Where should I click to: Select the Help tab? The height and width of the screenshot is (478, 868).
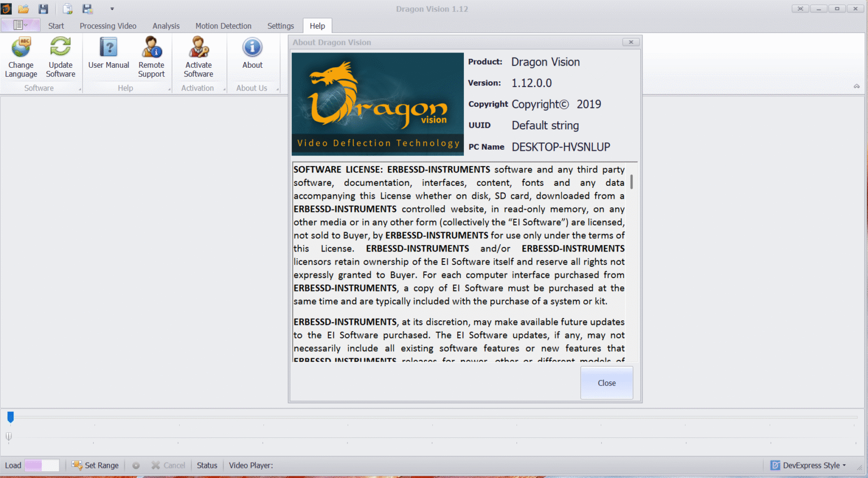(x=317, y=26)
